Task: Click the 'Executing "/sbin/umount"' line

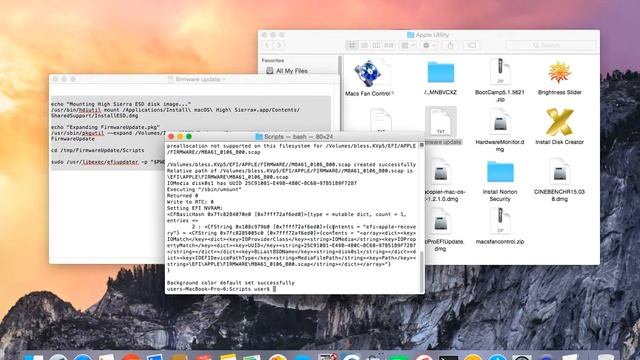Action: point(204,189)
